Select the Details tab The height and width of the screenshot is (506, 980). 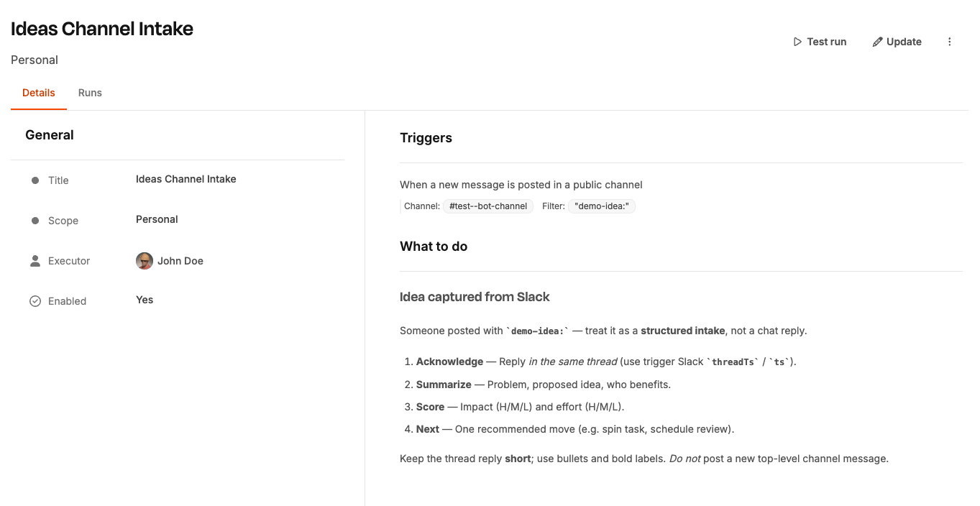(39, 93)
